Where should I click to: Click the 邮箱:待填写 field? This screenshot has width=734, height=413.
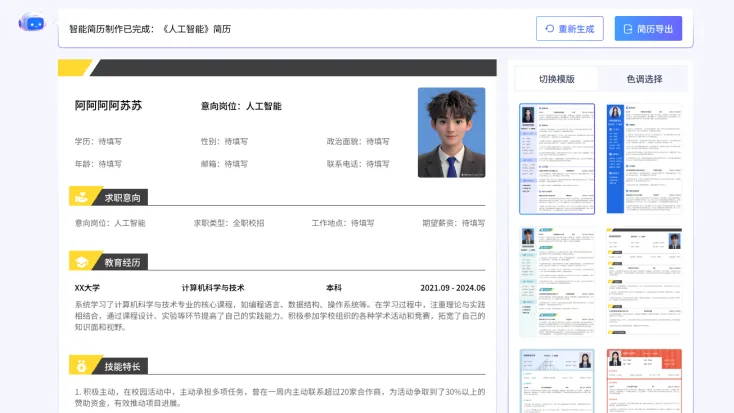(224, 164)
